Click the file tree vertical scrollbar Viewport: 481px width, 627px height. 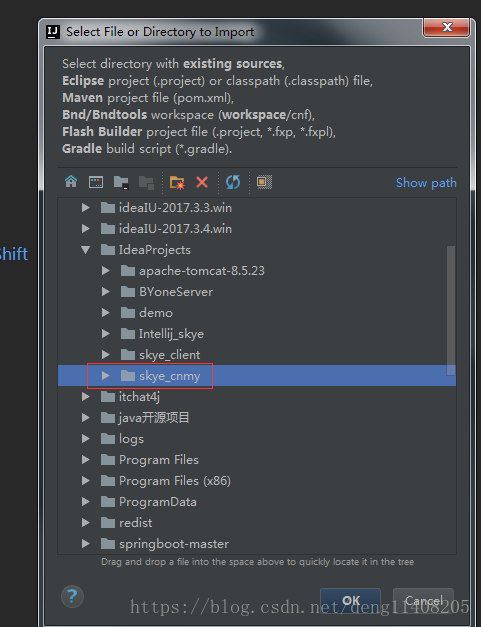click(451, 311)
